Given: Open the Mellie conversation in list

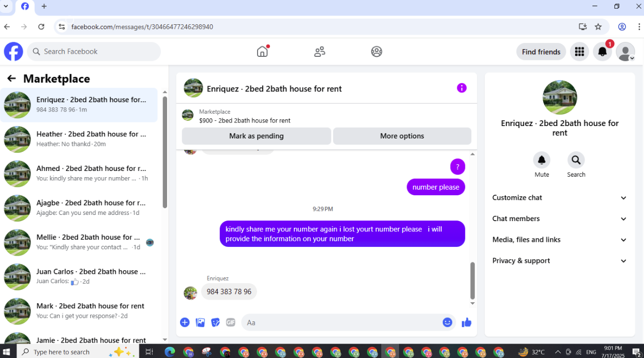Looking at the screenshot, I should click(79, 242).
